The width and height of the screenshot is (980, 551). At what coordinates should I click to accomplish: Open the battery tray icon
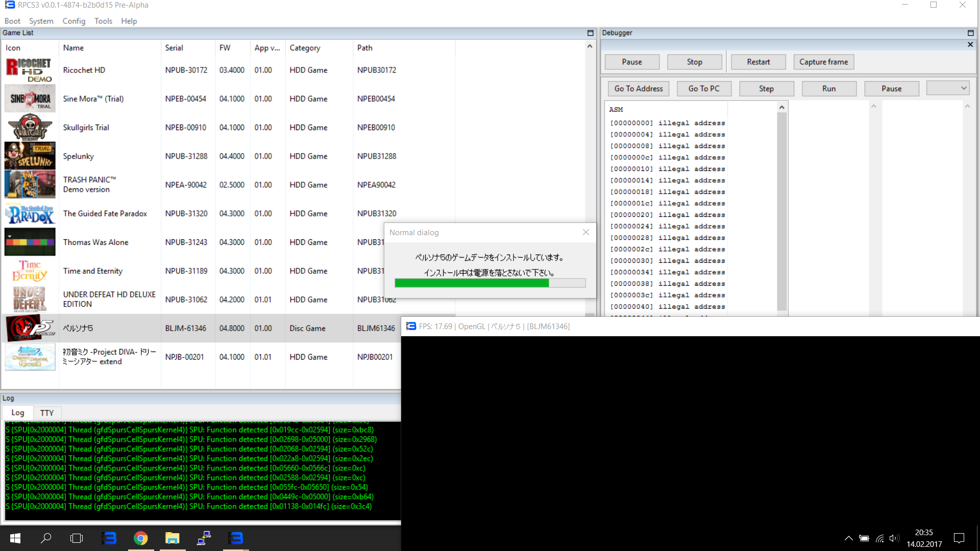pos(864,538)
